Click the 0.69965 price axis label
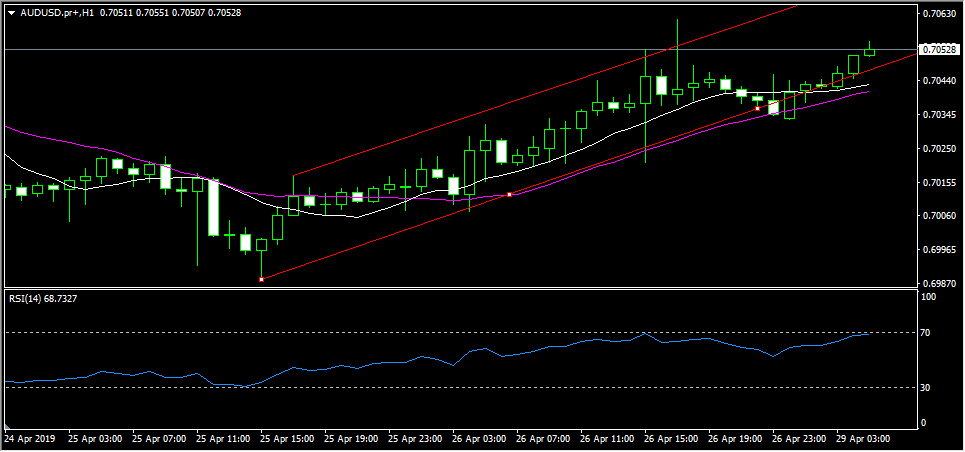 coord(939,249)
